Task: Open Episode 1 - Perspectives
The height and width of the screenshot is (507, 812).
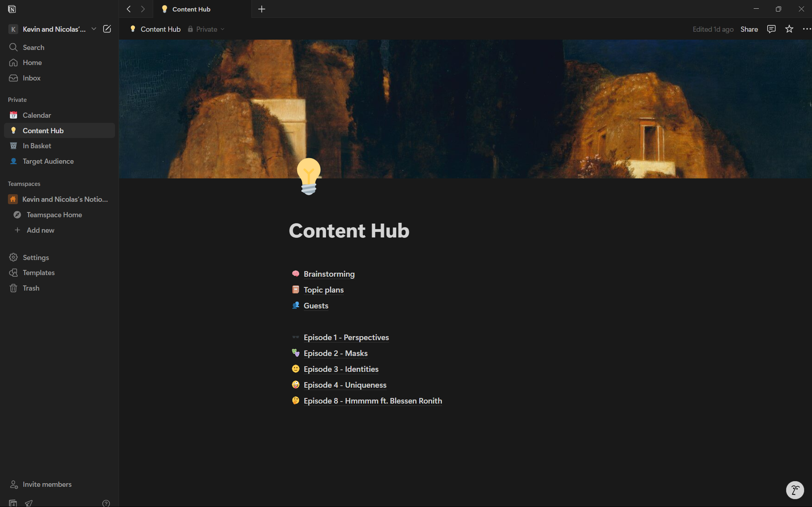Action: pos(346,337)
